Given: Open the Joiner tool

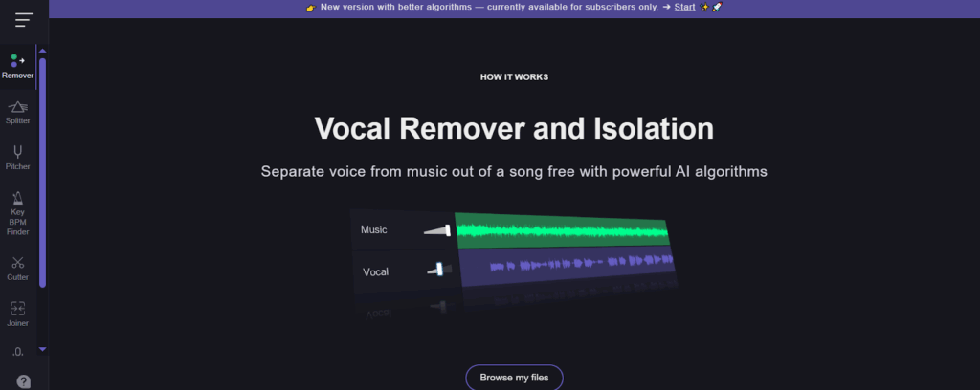Looking at the screenshot, I should (x=17, y=314).
